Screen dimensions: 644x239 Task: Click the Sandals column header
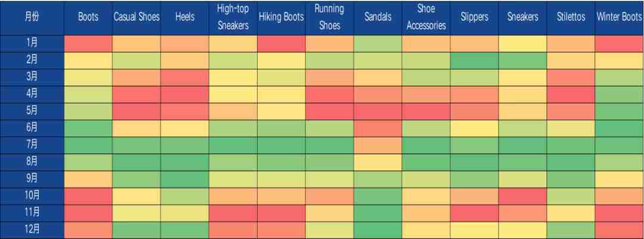pos(378,18)
